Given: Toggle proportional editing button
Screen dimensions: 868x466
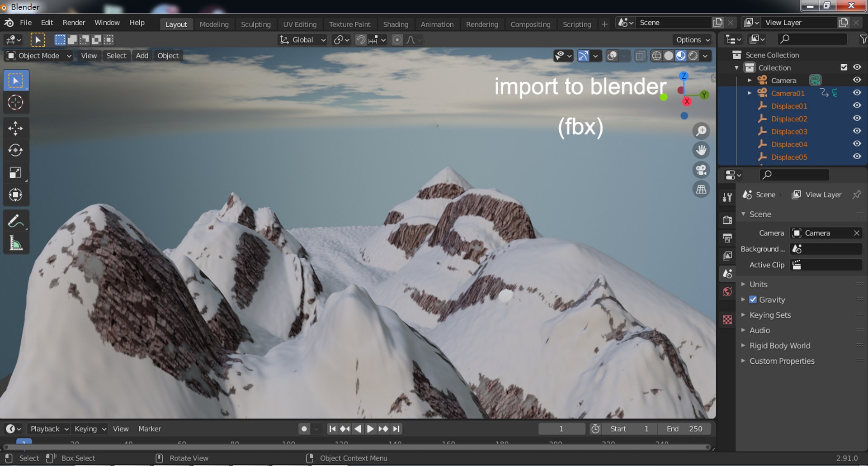Looking at the screenshot, I should pos(397,40).
